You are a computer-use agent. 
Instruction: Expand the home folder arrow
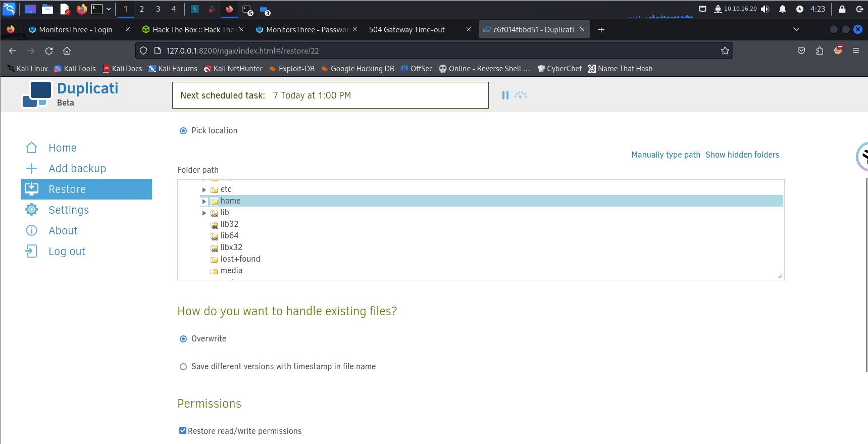coord(204,202)
